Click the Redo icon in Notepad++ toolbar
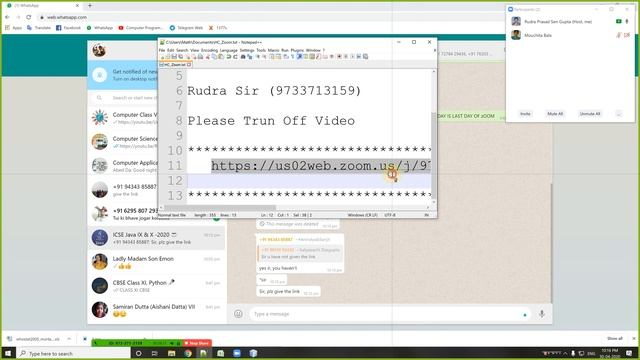The height and width of the screenshot is (360, 640). [x=236, y=57]
